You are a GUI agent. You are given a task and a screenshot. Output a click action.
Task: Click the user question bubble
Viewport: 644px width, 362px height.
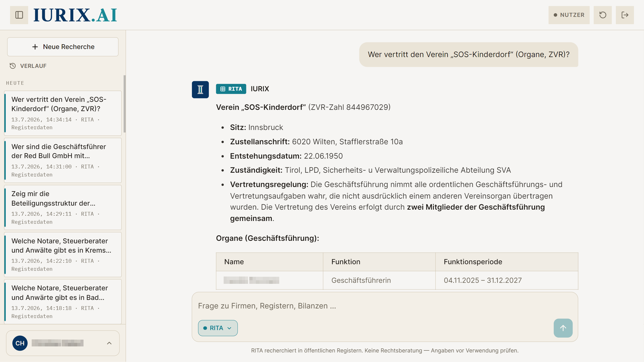click(468, 55)
